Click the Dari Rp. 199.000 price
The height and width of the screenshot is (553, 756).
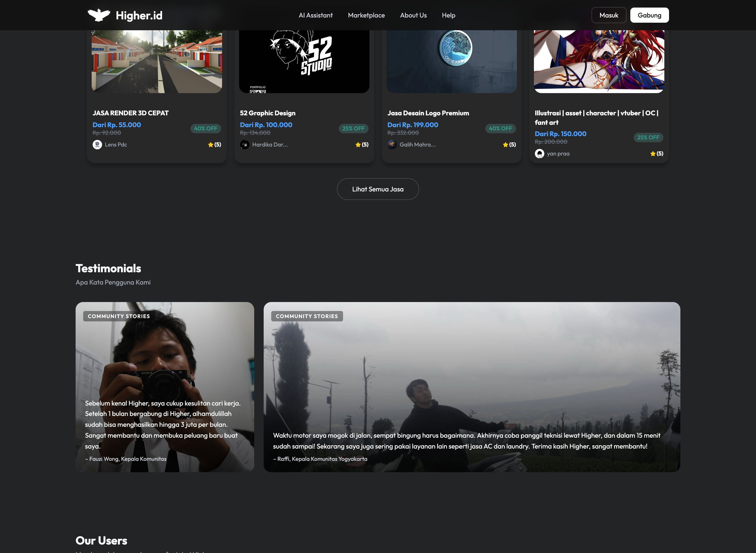pyautogui.click(x=413, y=125)
